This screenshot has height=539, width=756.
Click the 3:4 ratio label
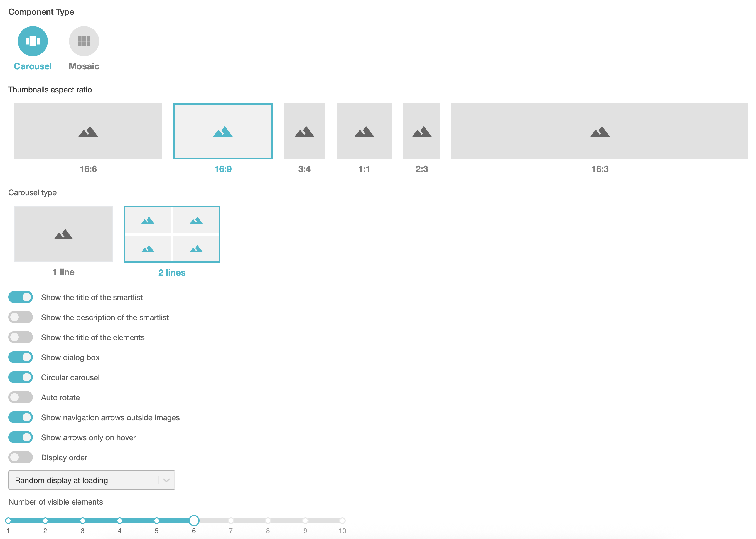[x=304, y=169]
